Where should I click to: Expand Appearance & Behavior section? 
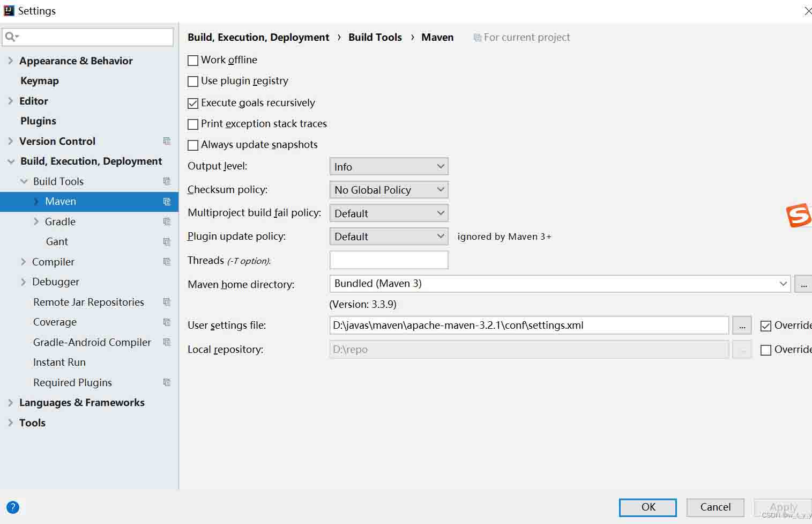pyautogui.click(x=10, y=61)
